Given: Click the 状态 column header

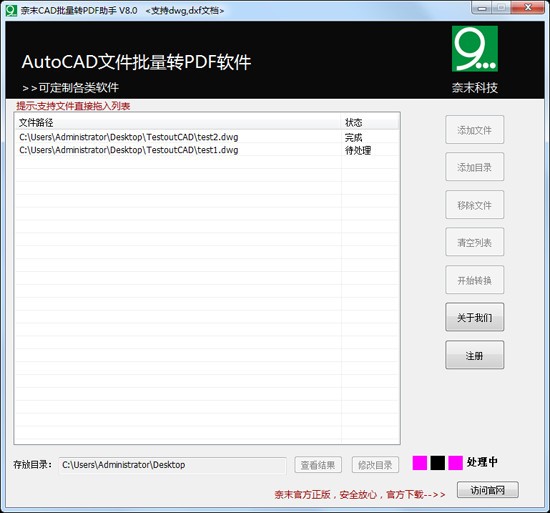Looking at the screenshot, I should tap(370, 122).
